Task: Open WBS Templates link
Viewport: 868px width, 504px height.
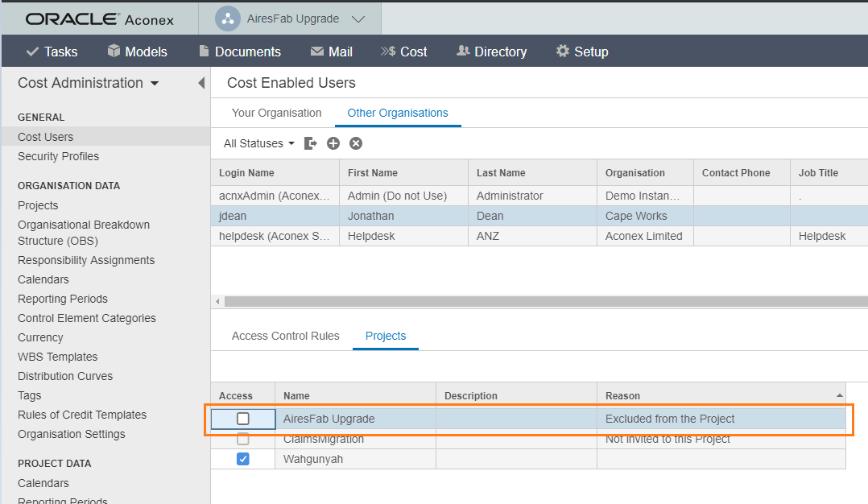Action: point(58,357)
